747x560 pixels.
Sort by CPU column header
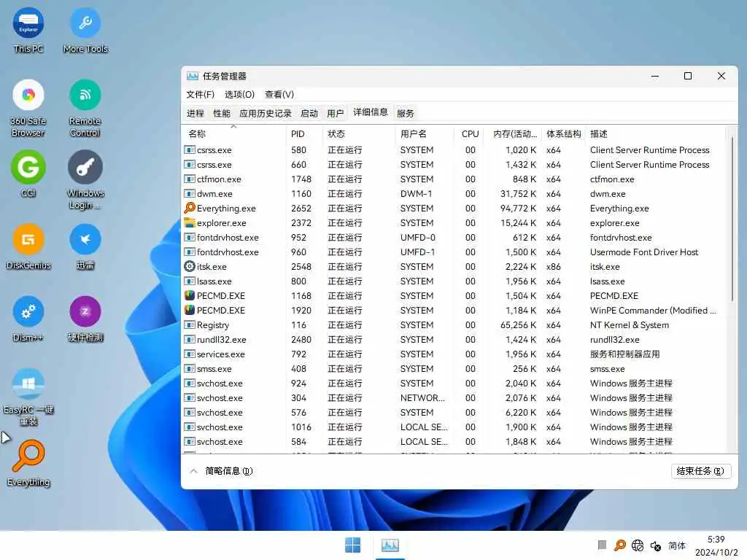click(470, 134)
